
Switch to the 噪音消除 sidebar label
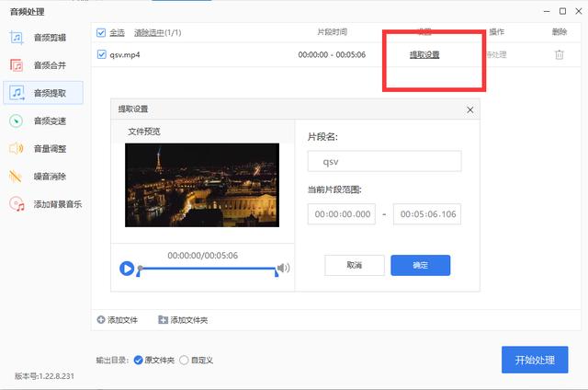point(50,177)
